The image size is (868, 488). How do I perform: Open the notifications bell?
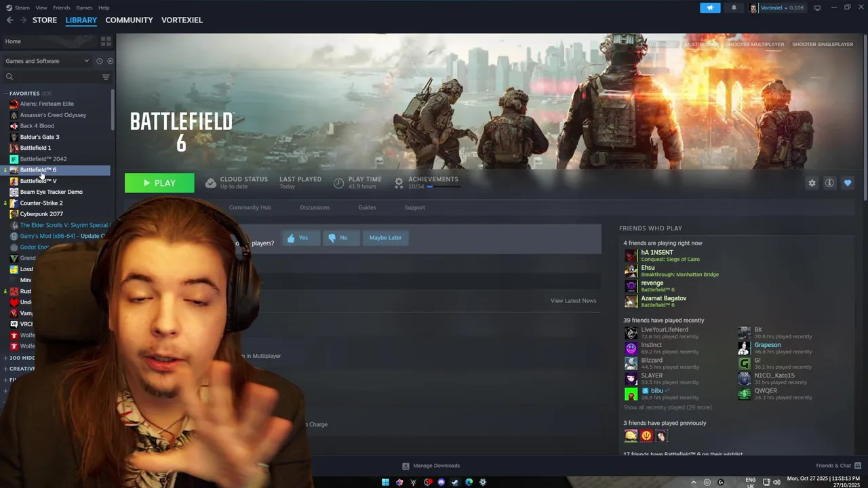[x=734, y=7]
